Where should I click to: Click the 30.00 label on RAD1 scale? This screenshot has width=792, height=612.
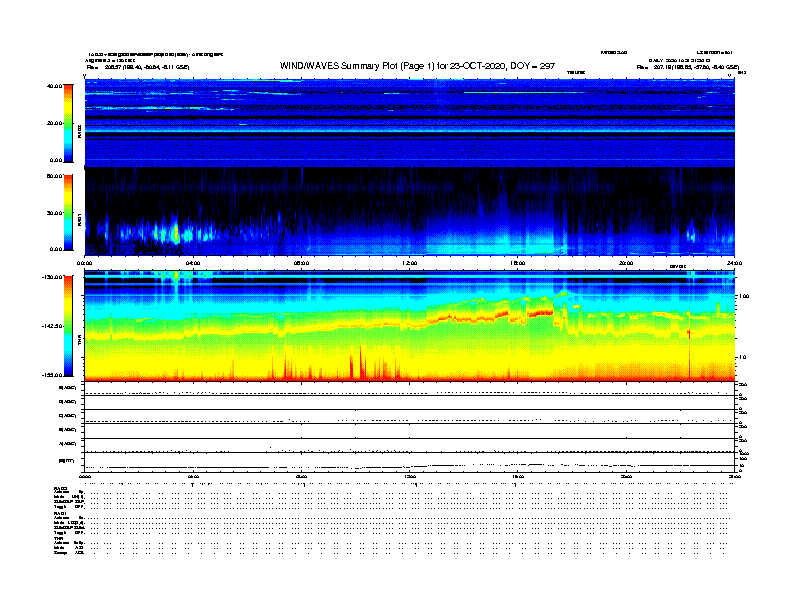pyautogui.click(x=54, y=213)
